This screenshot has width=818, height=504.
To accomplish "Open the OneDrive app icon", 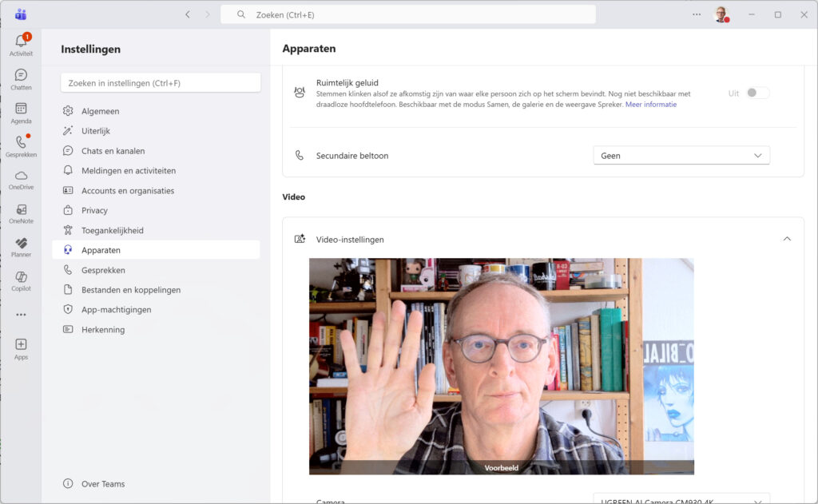I will (x=21, y=179).
